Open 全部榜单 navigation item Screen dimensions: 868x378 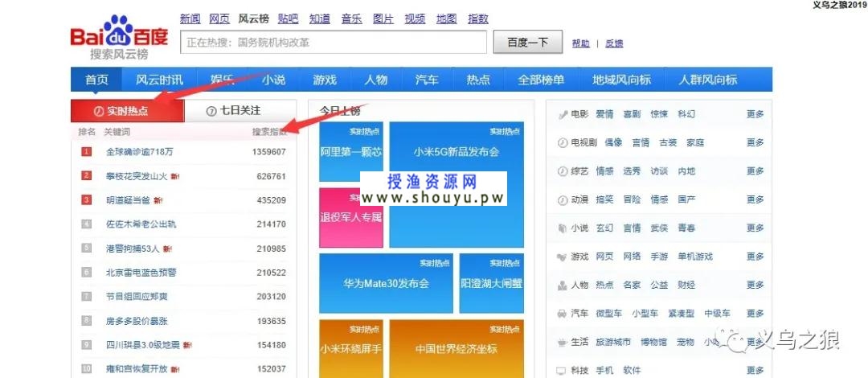point(541,80)
